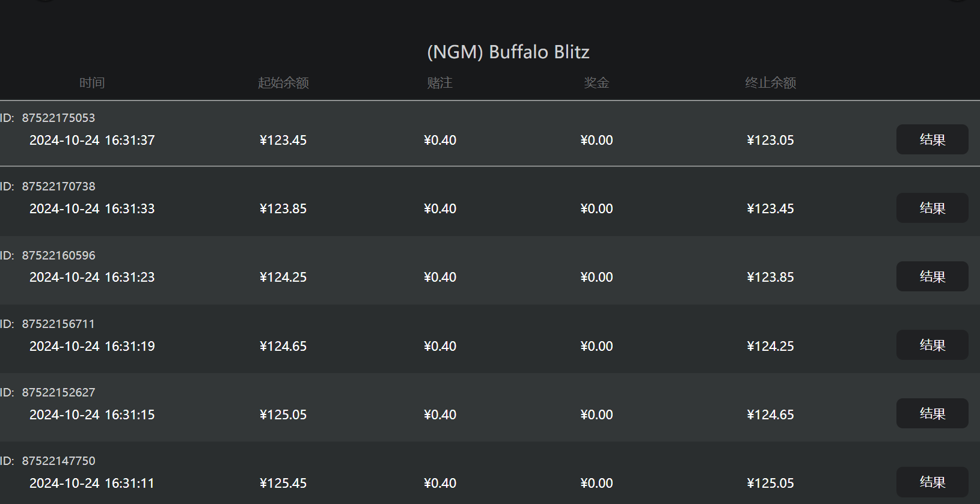This screenshot has height=504, width=980.
Task: Click the ¥123.05 ending balance
Action: [x=770, y=140]
